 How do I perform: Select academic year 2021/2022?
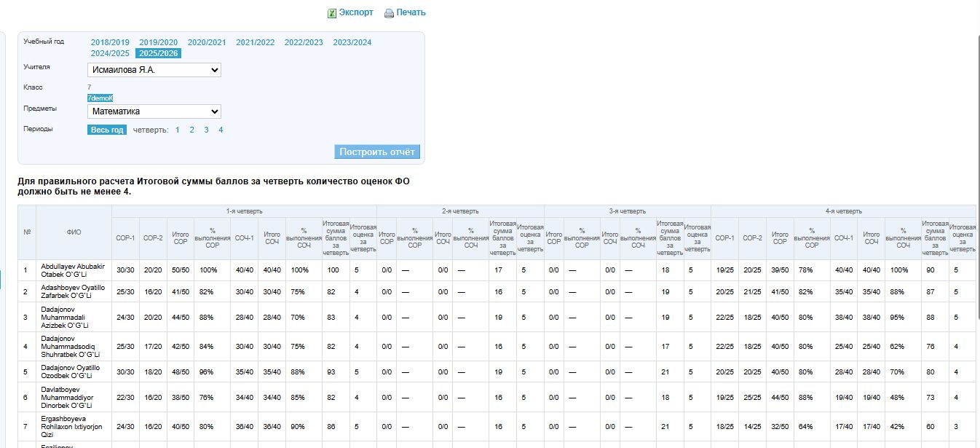255,42
